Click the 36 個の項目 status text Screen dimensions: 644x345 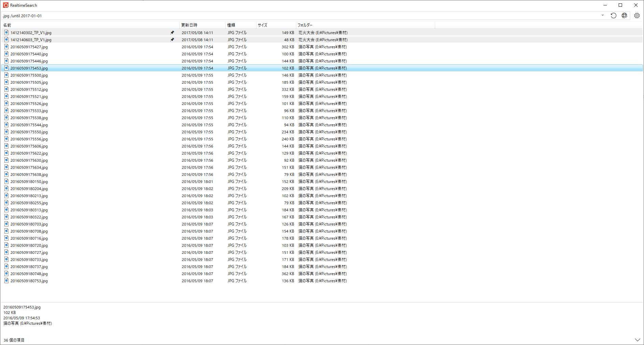pos(14,340)
